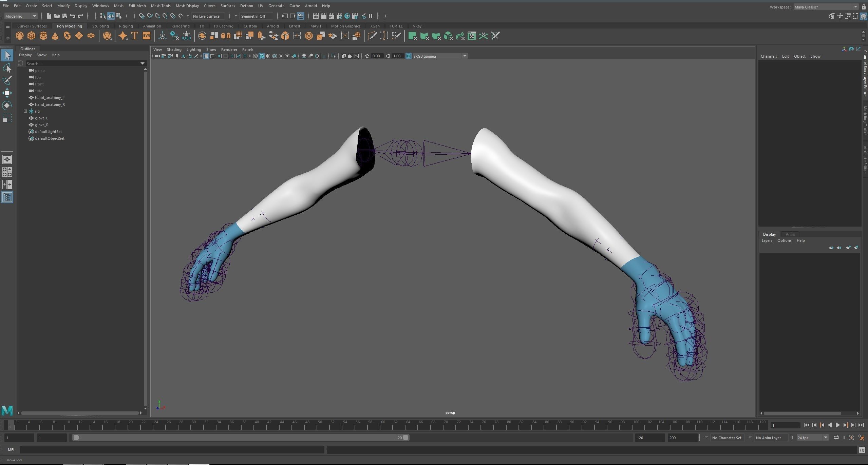Image resolution: width=868 pixels, height=465 pixels.
Task: Click the time range slider bar
Action: coord(241,438)
